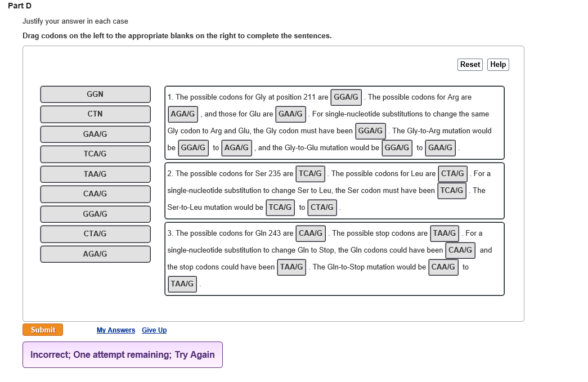Viewport: 588px width, 382px height.
Task: Open the Help button
Action: tap(498, 65)
